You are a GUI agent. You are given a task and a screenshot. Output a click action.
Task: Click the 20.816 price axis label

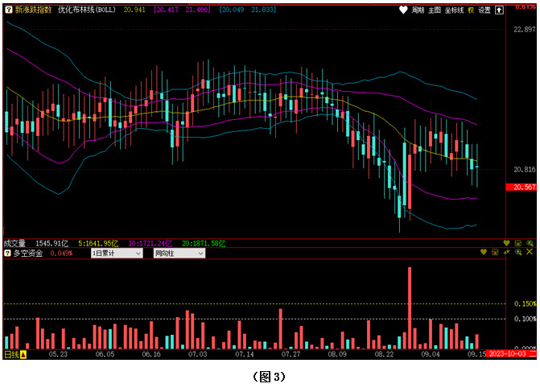click(525, 170)
